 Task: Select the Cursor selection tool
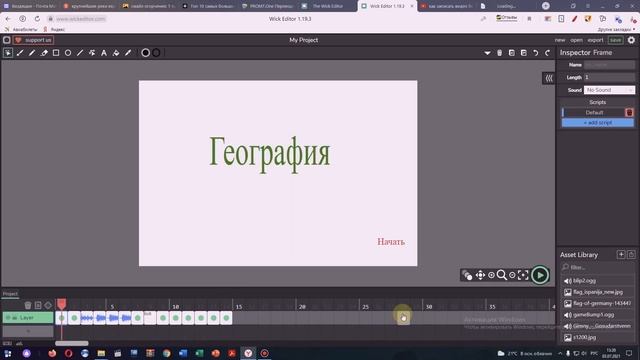point(8,53)
